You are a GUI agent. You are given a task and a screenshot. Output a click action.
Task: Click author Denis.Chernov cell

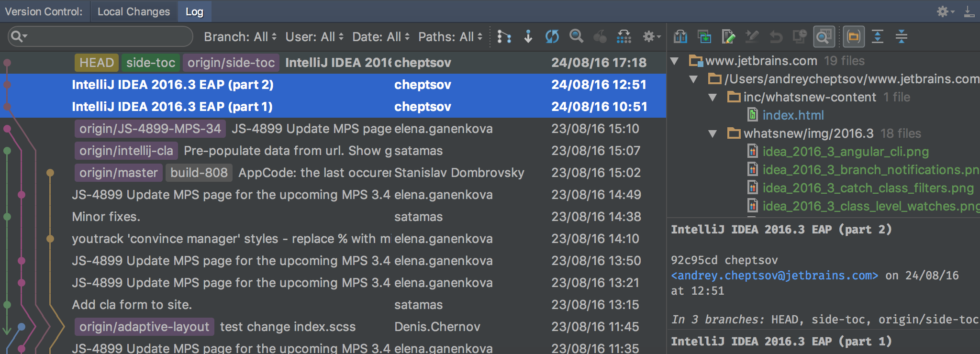(x=437, y=327)
